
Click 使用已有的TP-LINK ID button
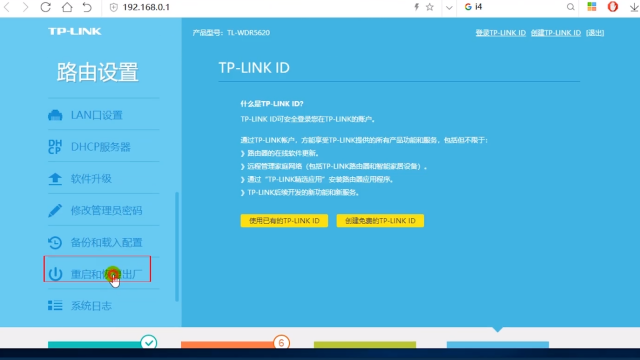point(284,221)
